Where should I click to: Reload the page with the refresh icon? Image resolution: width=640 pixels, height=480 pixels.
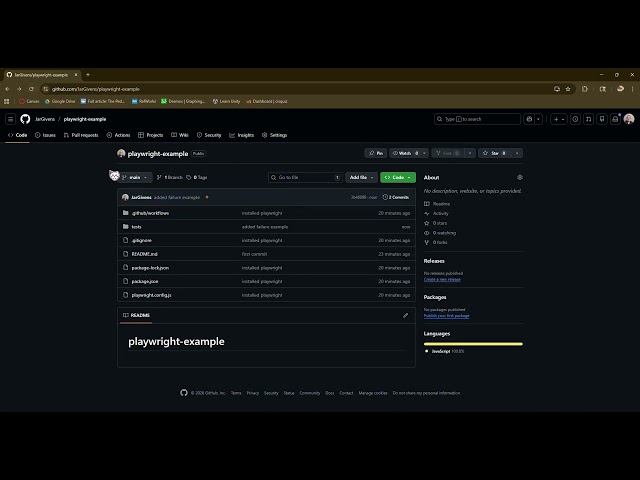tap(31, 89)
